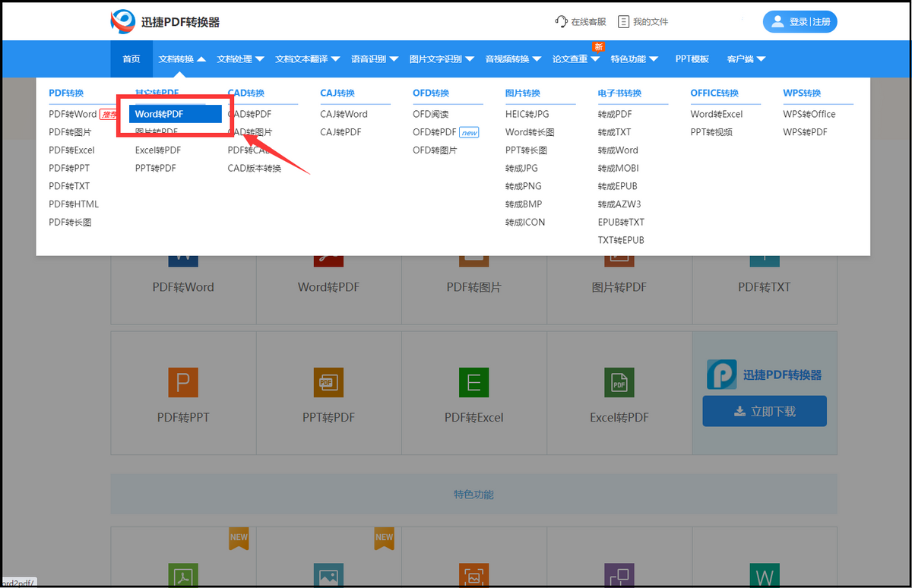The width and height of the screenshot is (912, 588).
Task: Select PDF转Excel in the dropdown menu
Action: 71,150
